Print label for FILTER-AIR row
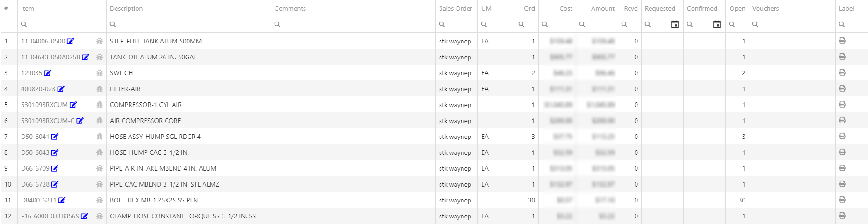The width and height of the screenshot is (868, 224). [842, 88]
